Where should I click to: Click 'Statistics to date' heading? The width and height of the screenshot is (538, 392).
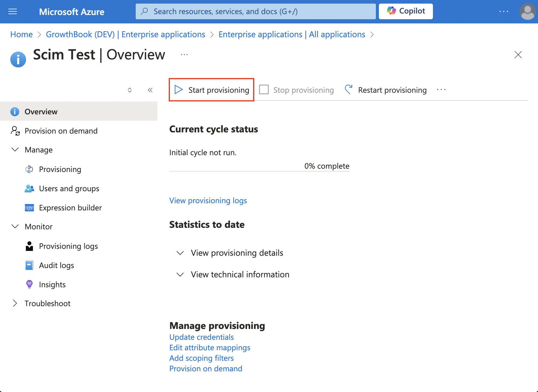207,225
